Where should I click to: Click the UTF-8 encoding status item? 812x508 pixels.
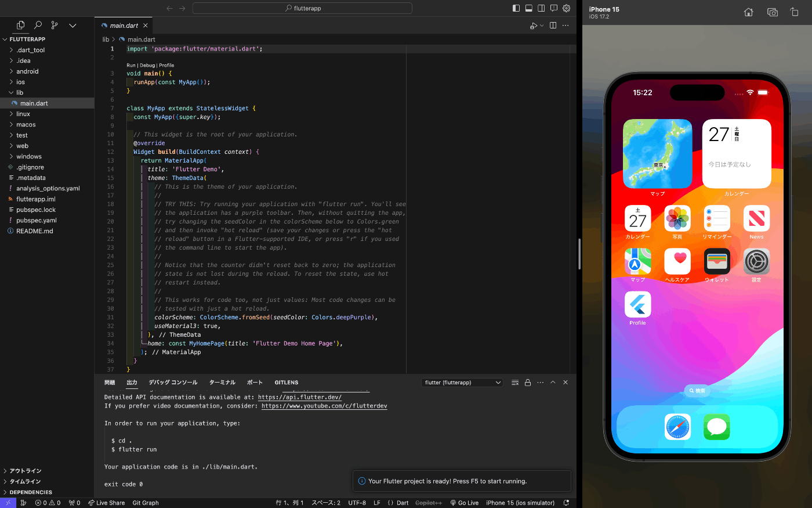tap(357, 503)
